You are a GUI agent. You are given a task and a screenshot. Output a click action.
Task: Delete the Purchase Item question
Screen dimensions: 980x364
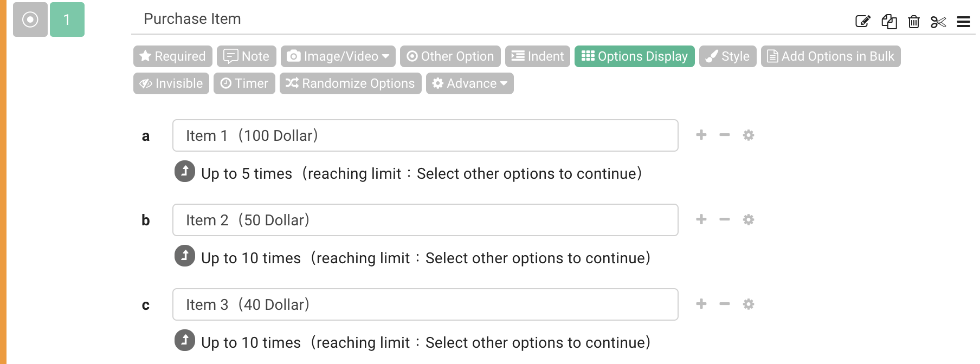[914, 22]
